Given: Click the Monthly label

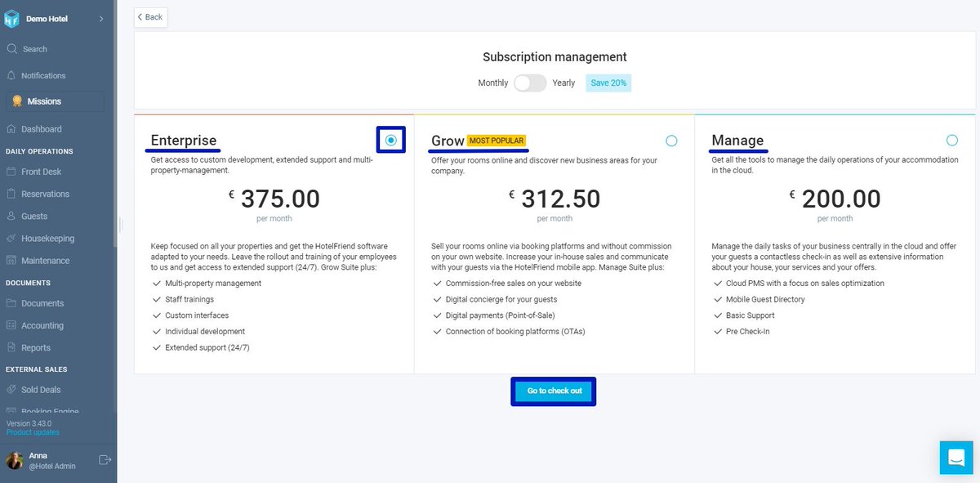Looking at the screenshot, I should (x=493, y=83).
